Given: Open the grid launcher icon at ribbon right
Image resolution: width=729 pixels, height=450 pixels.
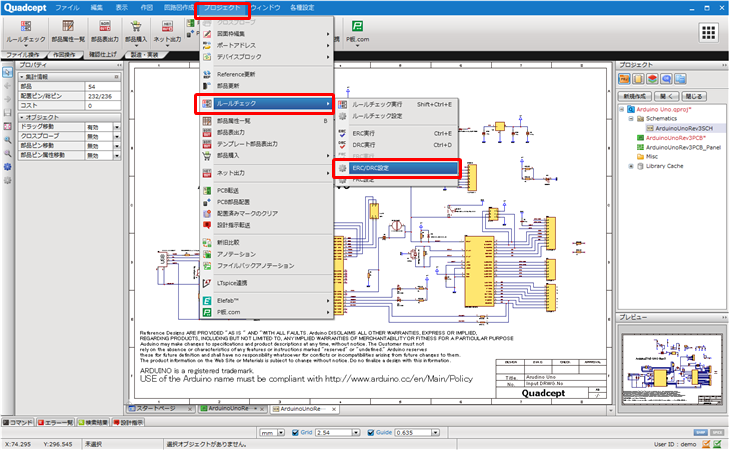Looking at the screenshot, I should (x=708, y=33).
